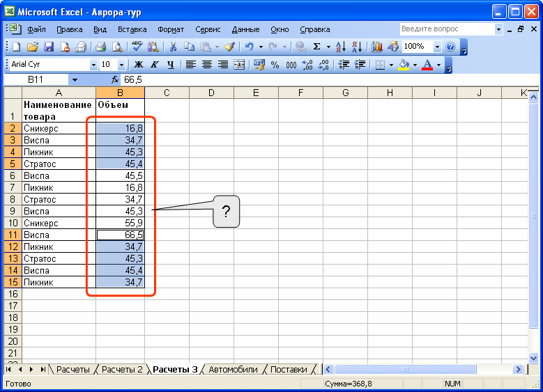Click the Paste clipboard icon

pos(206,47)
